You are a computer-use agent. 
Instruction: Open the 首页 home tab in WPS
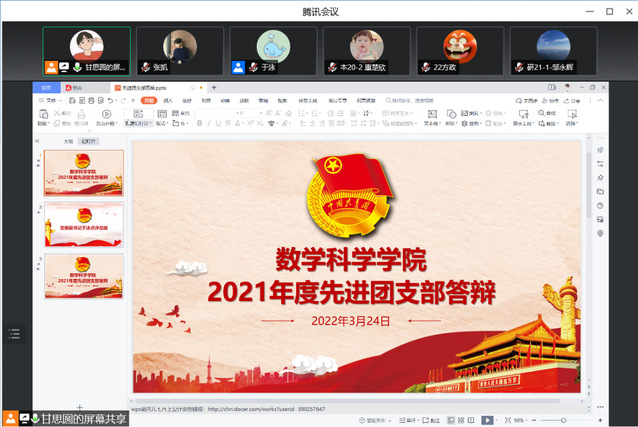tap(45, 88)
